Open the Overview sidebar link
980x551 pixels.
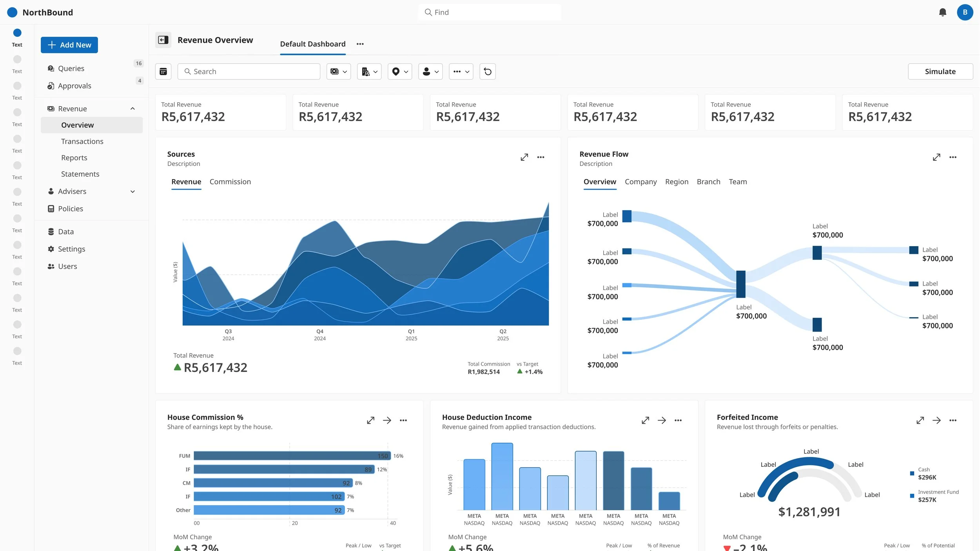92,125
